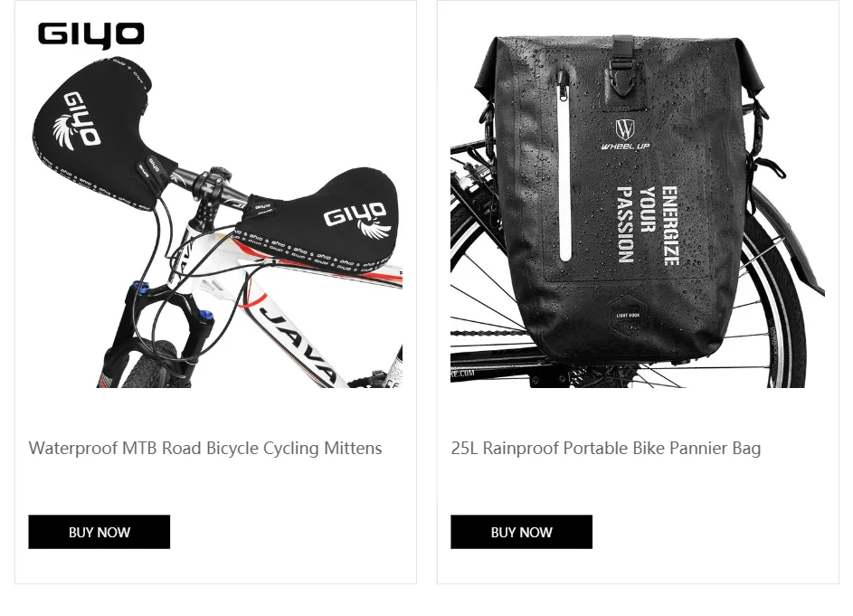Click the GIYO brand logo at top
Screen dimensions: 853x616
[x=90, y=35]
